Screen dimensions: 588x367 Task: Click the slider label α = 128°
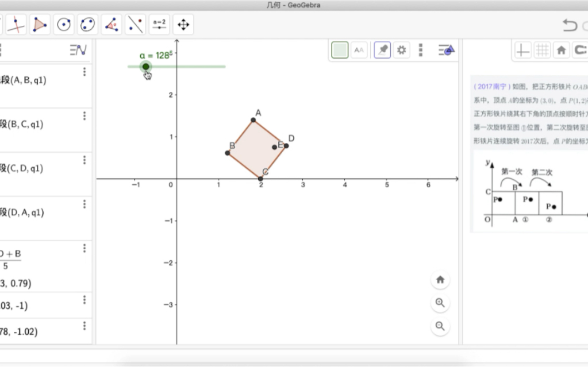point(156,55)
